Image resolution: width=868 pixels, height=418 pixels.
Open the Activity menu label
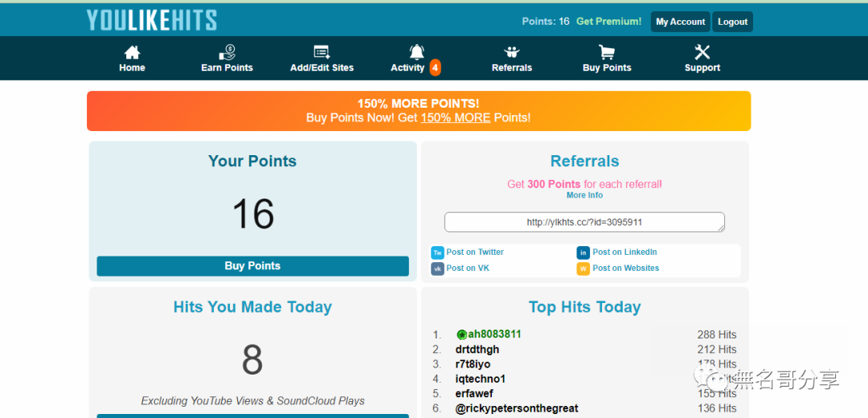tap(407, 68)
